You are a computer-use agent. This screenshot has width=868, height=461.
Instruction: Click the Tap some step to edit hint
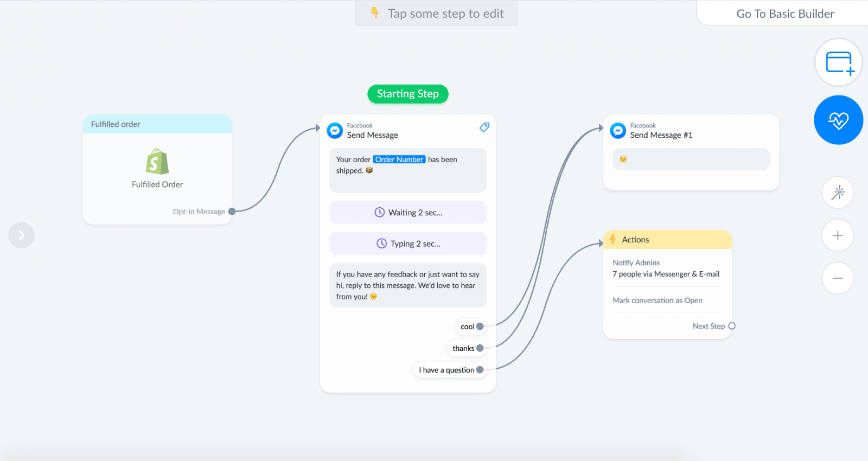(x=437, y=14)
